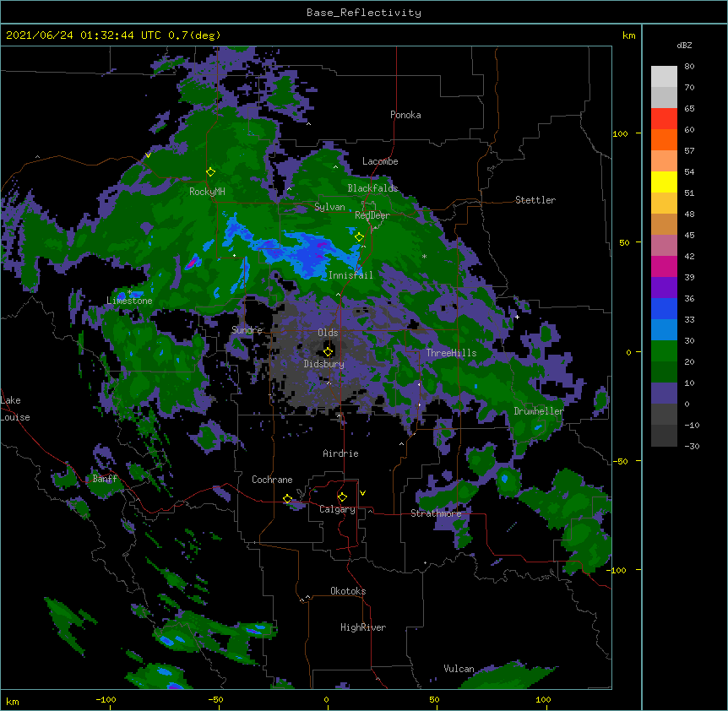Click the white asterisk east of Innisfail
Viewport: 728px width, 711px height.
424,257
